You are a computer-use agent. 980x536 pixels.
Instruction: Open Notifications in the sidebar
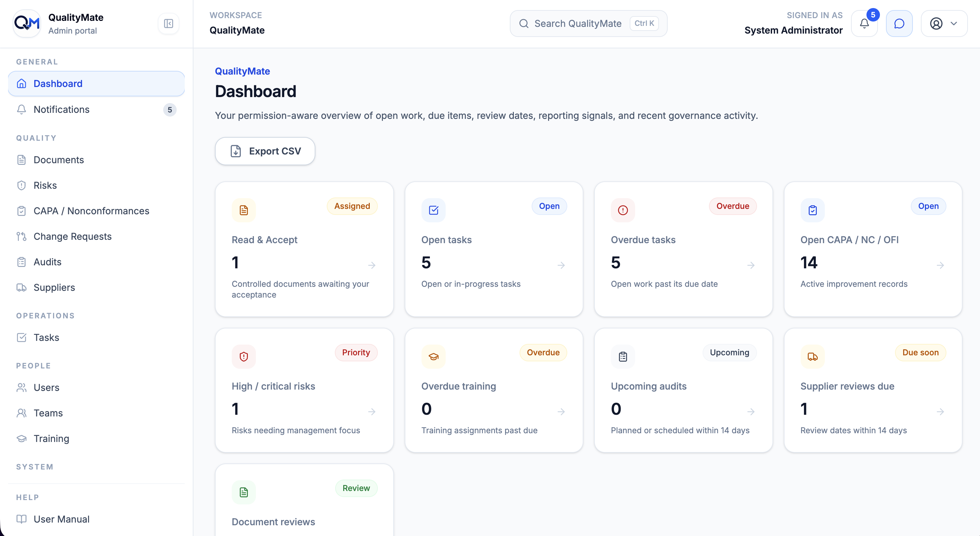[96, 109]
